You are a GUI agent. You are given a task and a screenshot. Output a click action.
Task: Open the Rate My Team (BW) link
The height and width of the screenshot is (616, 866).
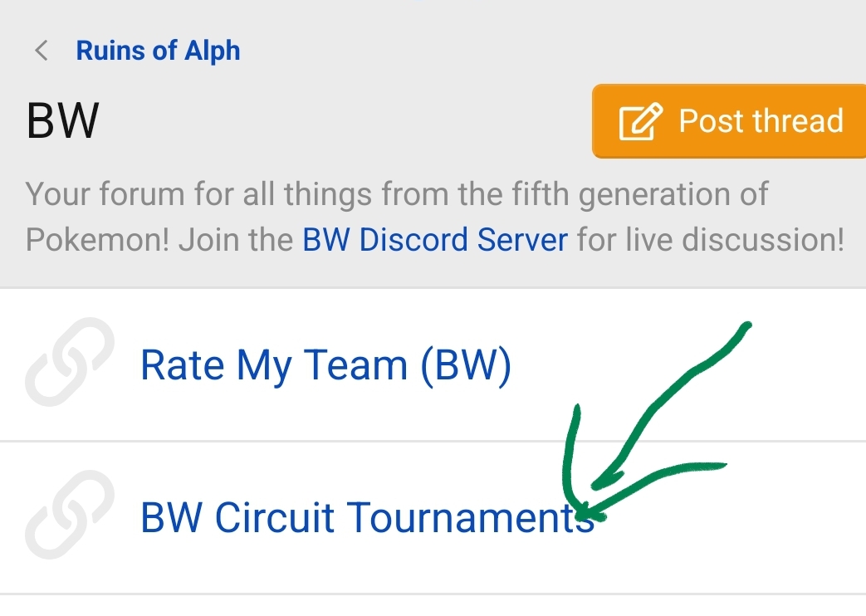click(325, 365)
